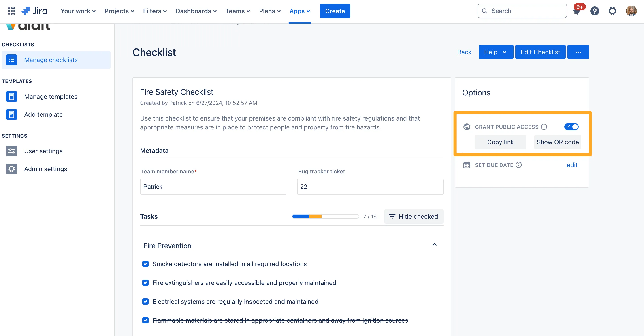Expand the Projects menu
The width and height of the screenshot is (644, 336).
tap(119, 11)
